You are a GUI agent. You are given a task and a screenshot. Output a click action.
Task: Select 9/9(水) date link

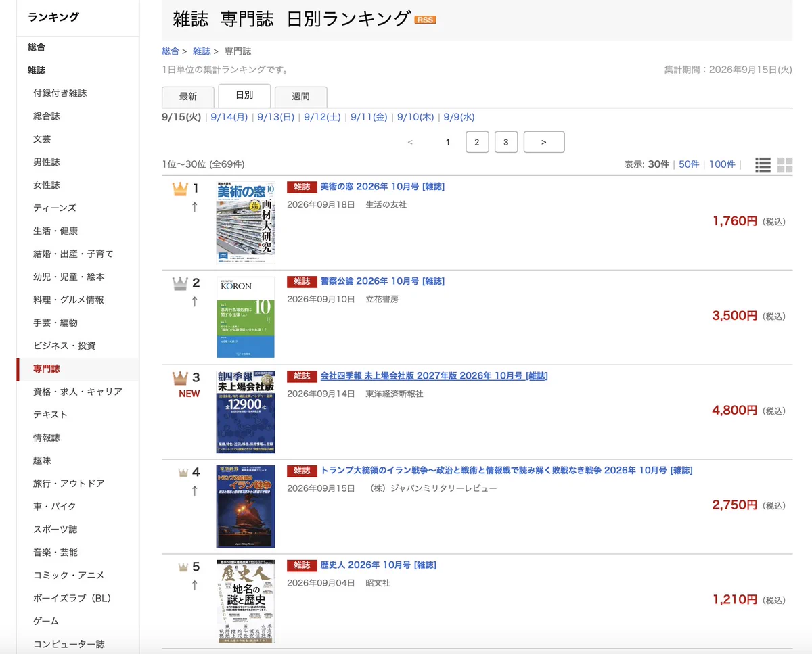[459, 117]
